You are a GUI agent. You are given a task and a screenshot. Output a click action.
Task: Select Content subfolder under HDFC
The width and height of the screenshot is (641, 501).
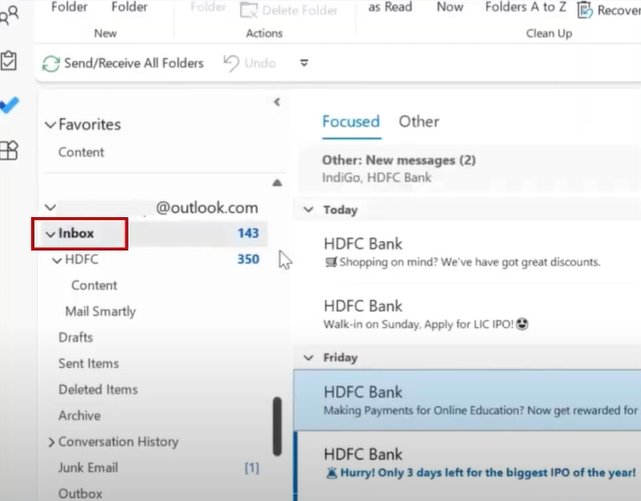94,285
